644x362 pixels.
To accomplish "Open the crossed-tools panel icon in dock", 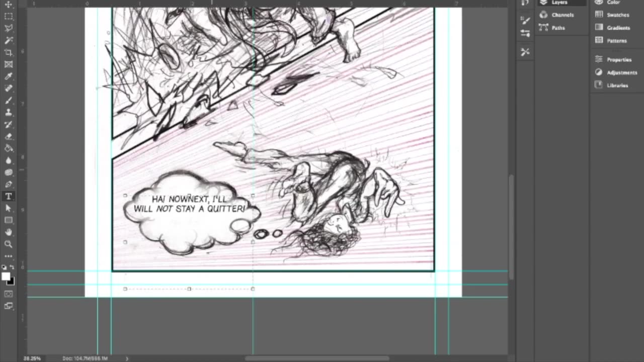I will [525, 52].
